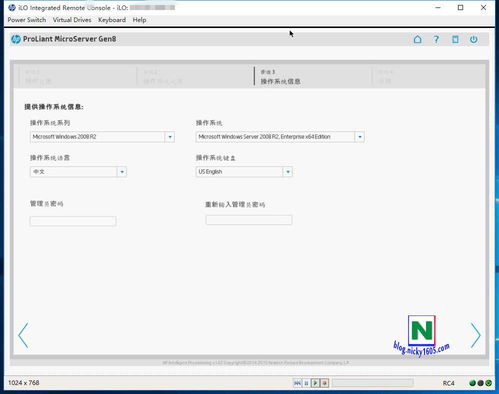This screenshot has width=499, height=394.
Task: Continue with the right arrow
Action: pyautogui.click(x=476, y=335)
